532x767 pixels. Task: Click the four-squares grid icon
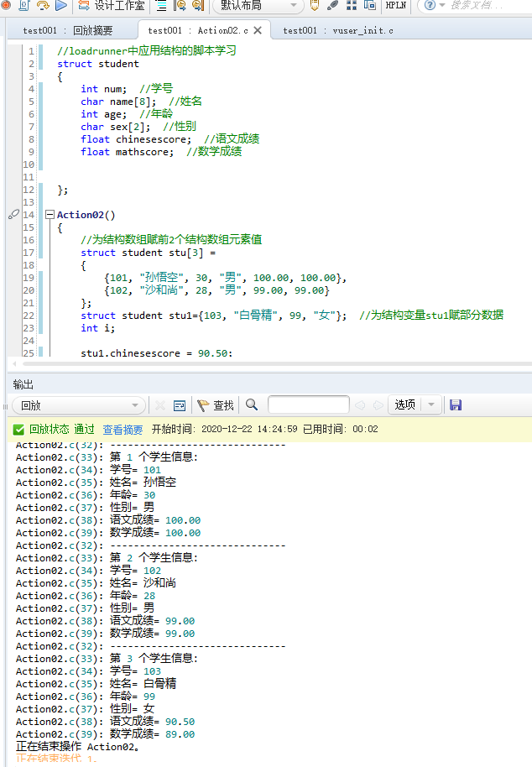tap(351, 5)
